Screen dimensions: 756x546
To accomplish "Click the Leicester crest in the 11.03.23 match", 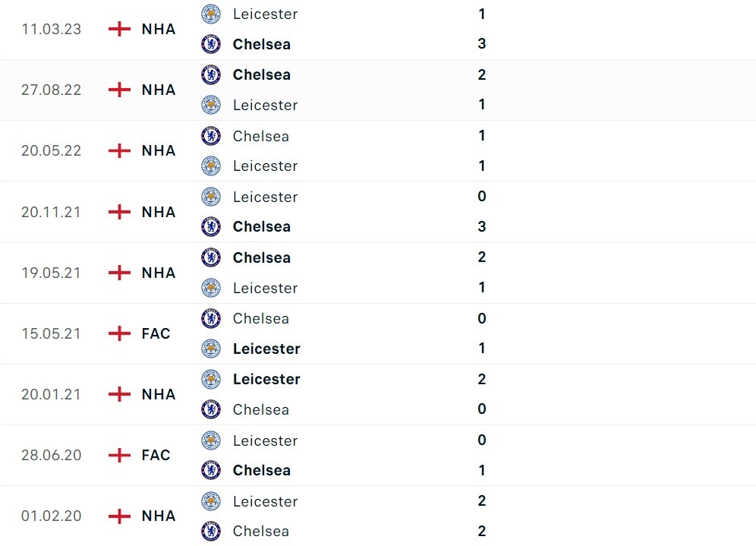I will [x=211, y=14].
